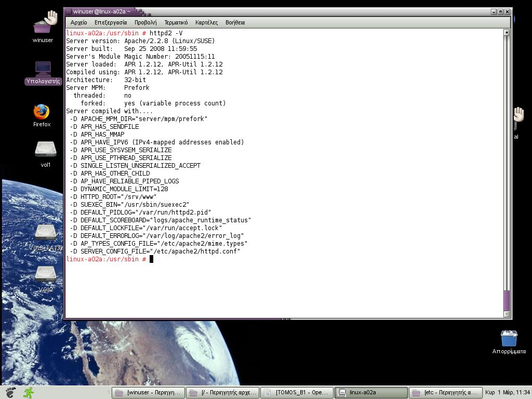The height and width of the screenshot is (399, 532).
Task: Switch to the winuser file browser taskbar button
Action: tap(148, 393)
